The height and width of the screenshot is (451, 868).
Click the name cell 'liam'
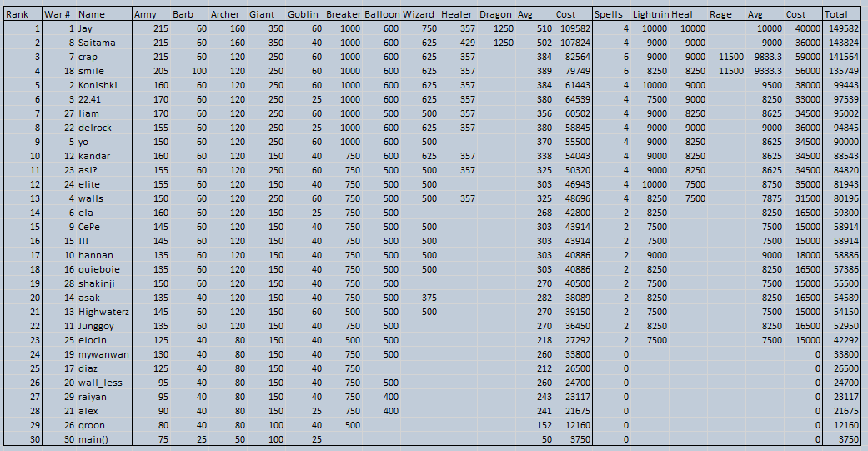(88, 113)
